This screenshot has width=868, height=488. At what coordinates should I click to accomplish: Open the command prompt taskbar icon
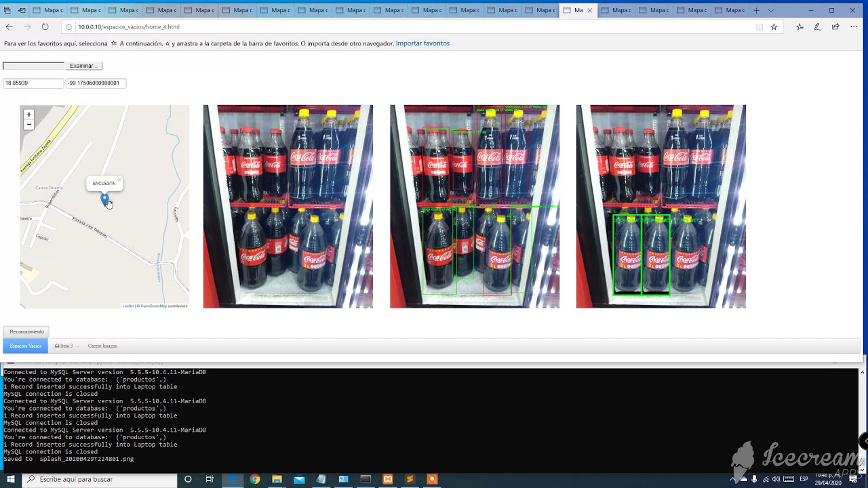(x=366, y=479)
